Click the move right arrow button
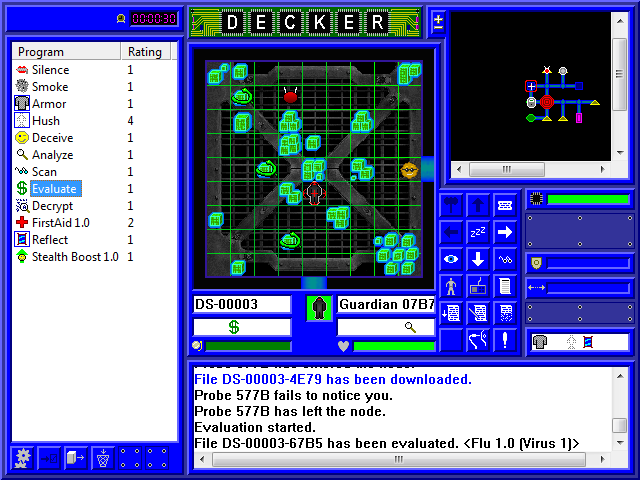The height and width of the screenshot is (480, 640). [505, 232]
